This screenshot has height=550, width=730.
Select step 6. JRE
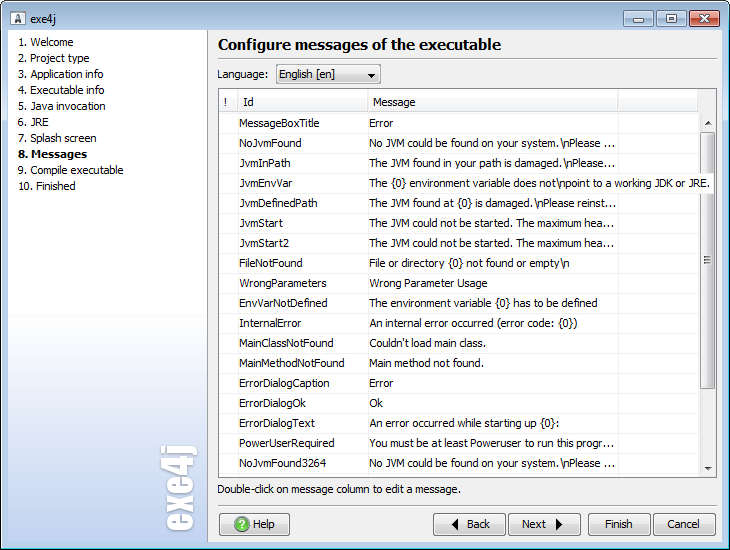pyautogui.click(x=33, y=122)
